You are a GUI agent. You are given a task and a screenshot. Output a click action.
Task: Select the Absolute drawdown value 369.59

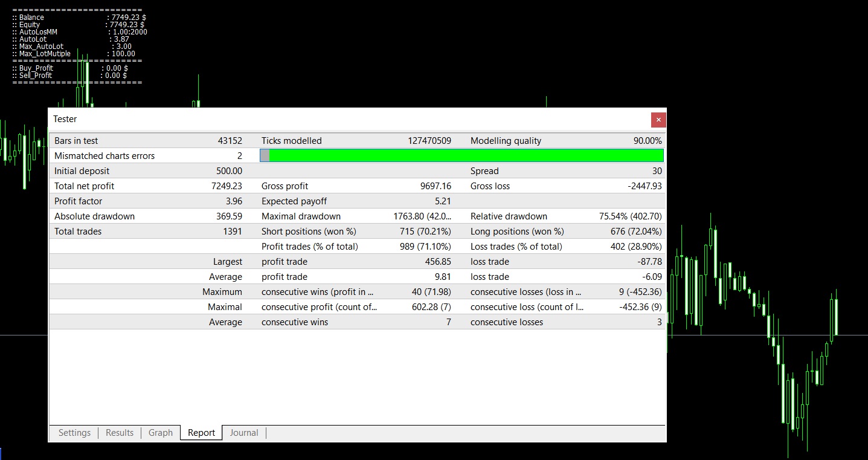pyautogui.click(x=229, y=216)
